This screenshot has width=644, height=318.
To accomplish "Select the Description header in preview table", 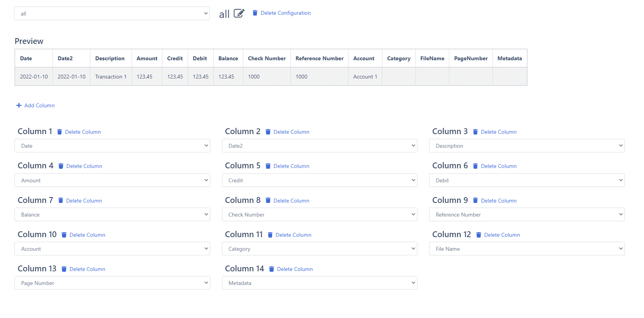I will 110,58.
